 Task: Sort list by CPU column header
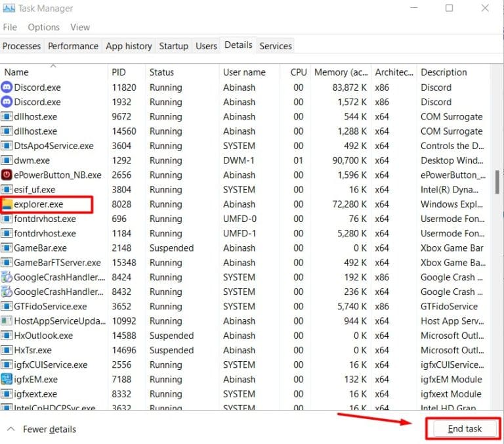pyautogui.click(x=298, y=72)
